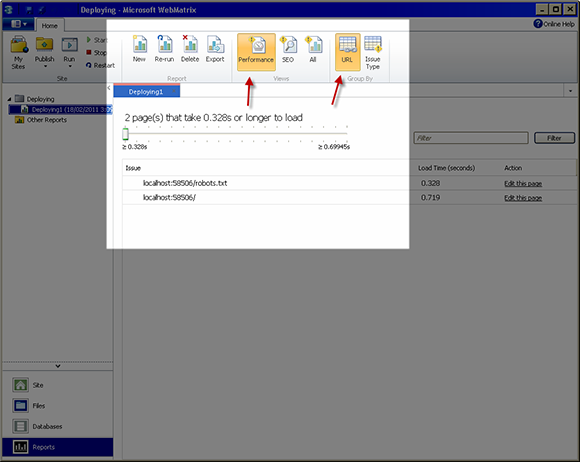Sort by the Issue column header
Screen dimensions: 580x462
[x=133, y=168]
